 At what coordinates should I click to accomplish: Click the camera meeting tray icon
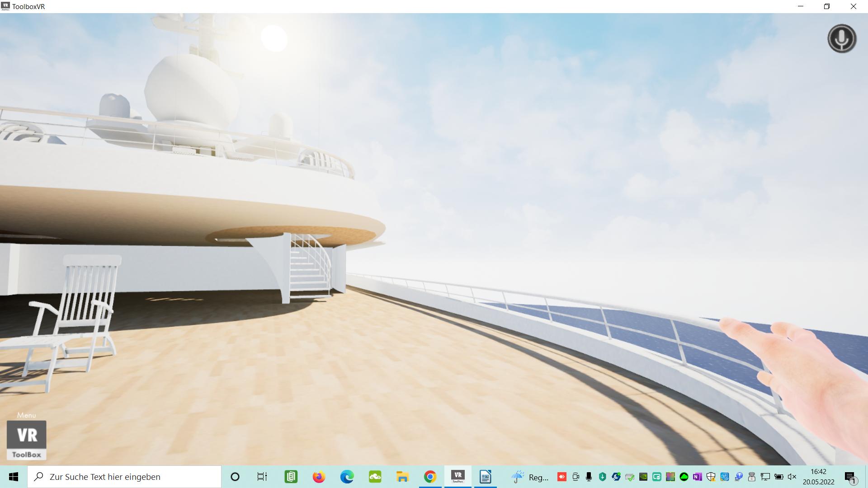[576, 477]
